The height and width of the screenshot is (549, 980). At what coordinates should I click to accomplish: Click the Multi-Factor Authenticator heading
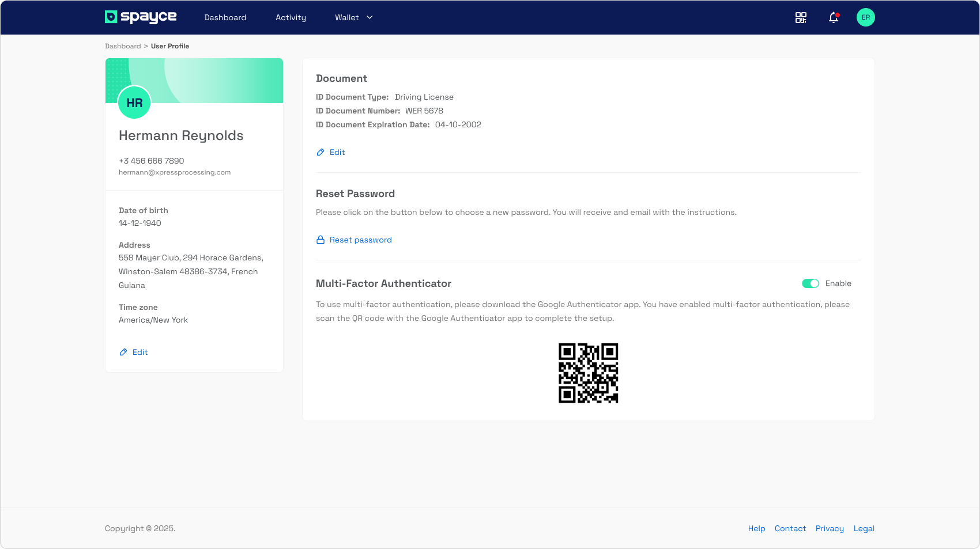click(x=383, y=283)
